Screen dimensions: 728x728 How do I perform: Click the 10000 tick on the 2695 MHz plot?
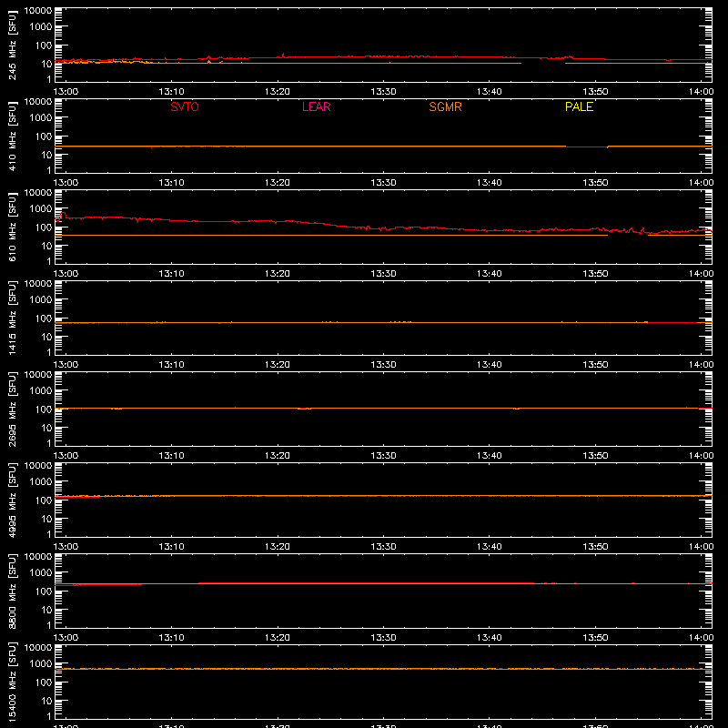pyautogui.click(x=38, y=375)
